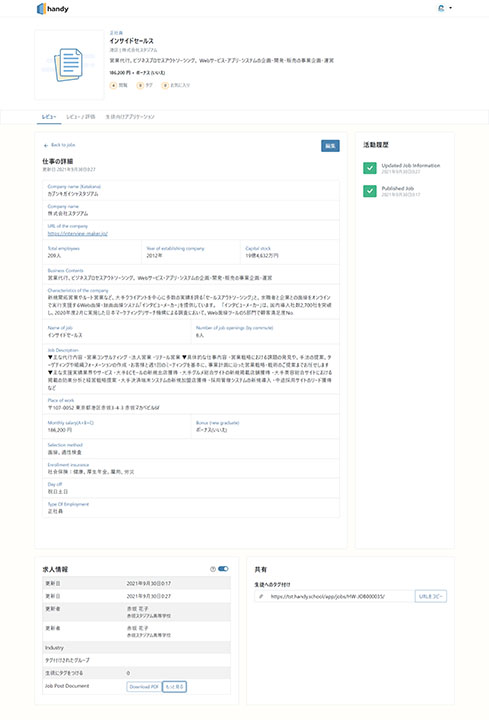
Task: Click the Published Job check icon
Action: [370, 191]
